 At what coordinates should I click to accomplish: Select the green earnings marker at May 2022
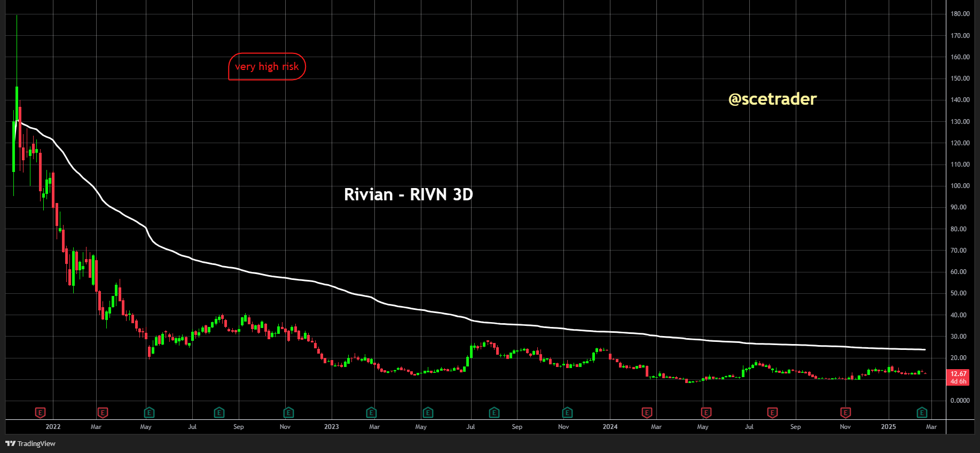coord(150,412)
